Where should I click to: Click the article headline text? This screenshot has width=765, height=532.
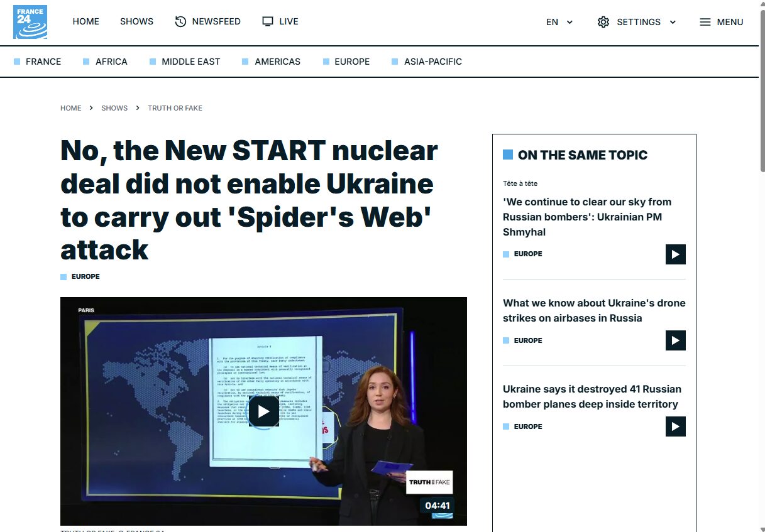coord(249,200)
